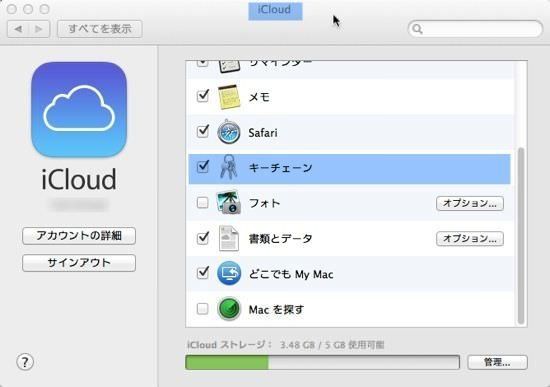Click the 書類とデータ label
This screenshot has height=387, width=550.
tap(280, 239)
